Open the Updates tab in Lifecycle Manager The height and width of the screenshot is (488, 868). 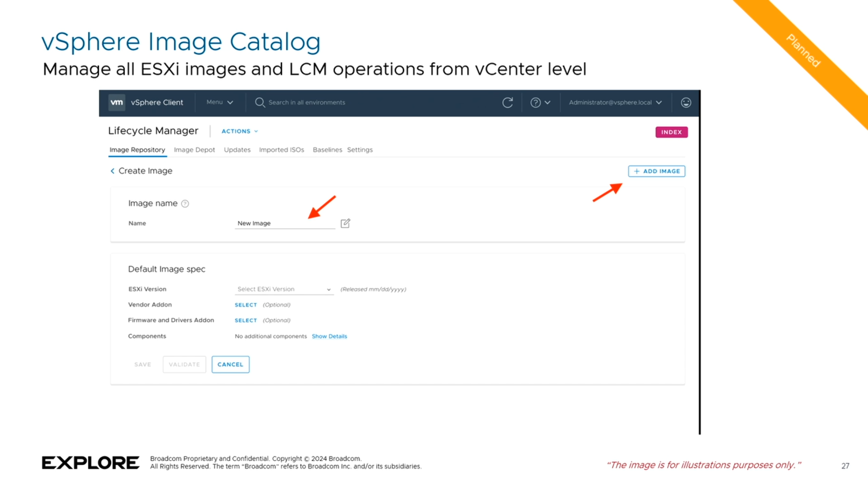237,149
